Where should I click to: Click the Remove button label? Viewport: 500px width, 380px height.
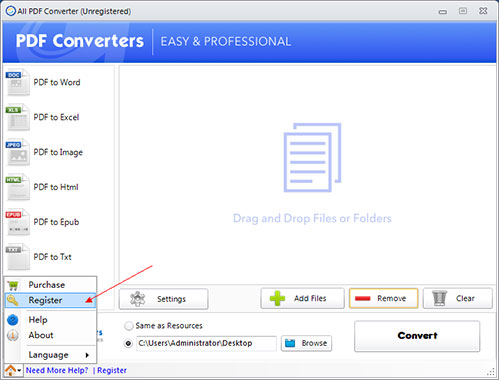pos(392,298)
